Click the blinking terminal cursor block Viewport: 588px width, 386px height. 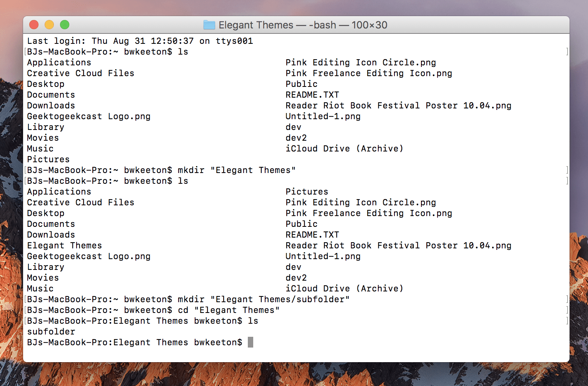[251, 342]
